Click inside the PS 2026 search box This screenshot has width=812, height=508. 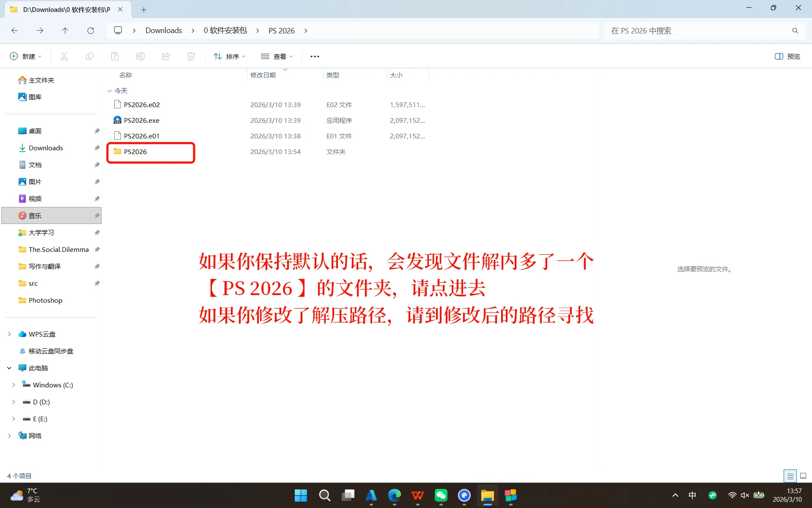[698, 30]
